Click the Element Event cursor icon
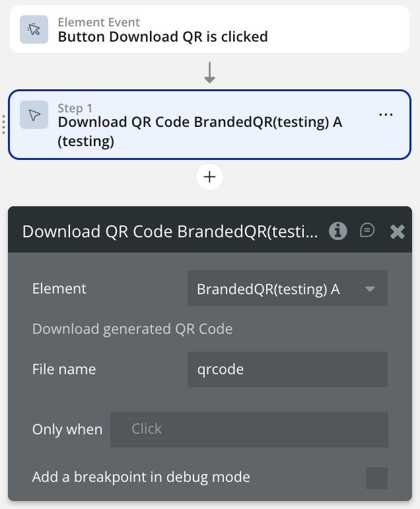The width and height of the screenshot is (420, 509). (x=32, y=30)
